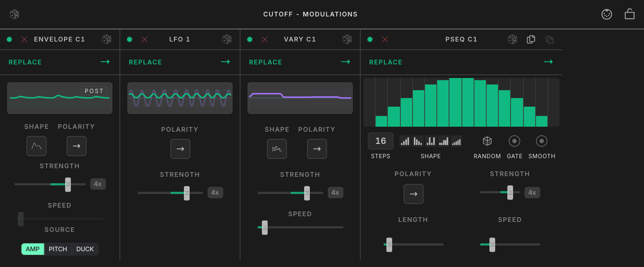Image resolution: width=644 pixels, height=267 pixels.
Task: Change the ENVELOPE C1 polarity arrow
Action: tap(77, 146)
